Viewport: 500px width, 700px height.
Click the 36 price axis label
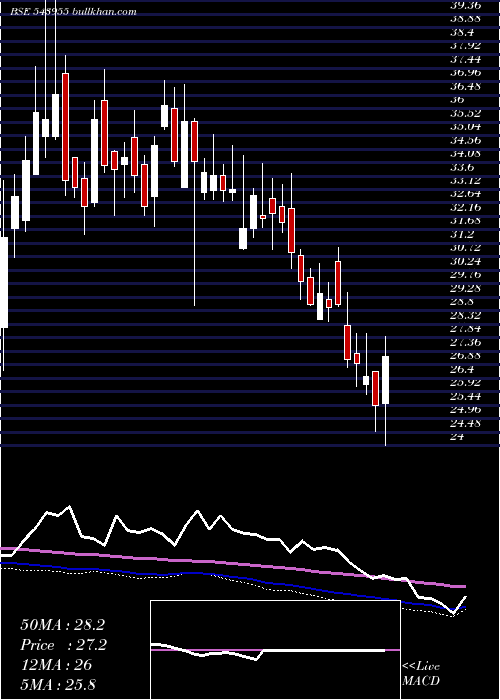click(x=458, y=100)
